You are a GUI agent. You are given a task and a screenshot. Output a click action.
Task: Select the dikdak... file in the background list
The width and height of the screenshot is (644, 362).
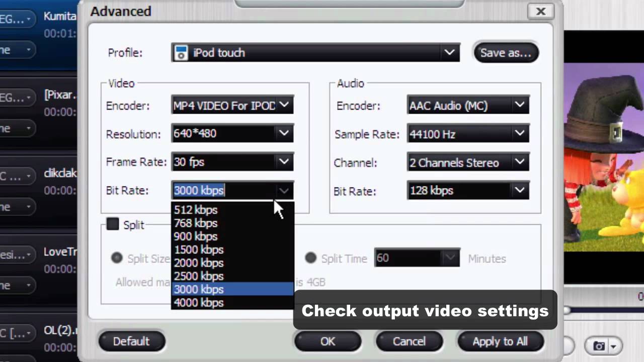60,173
